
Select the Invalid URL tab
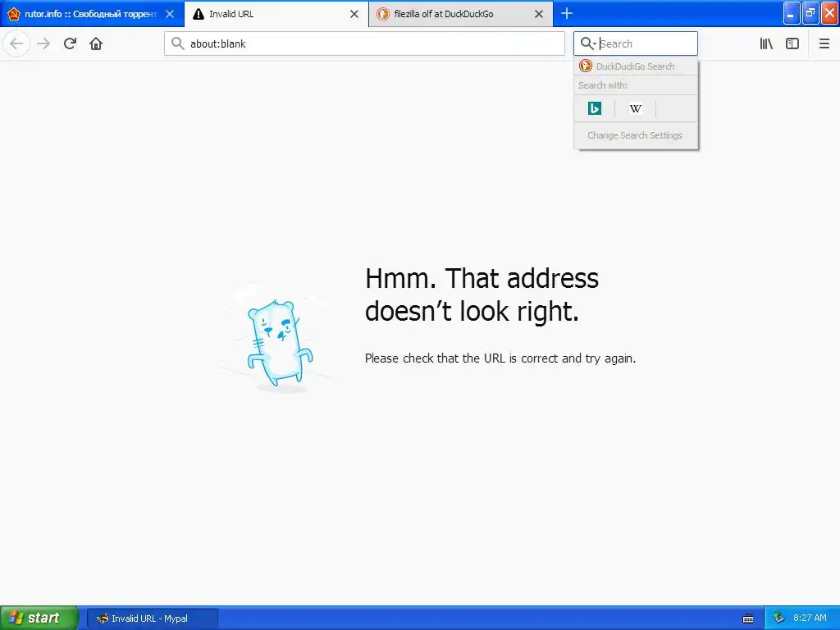(276, 14)
